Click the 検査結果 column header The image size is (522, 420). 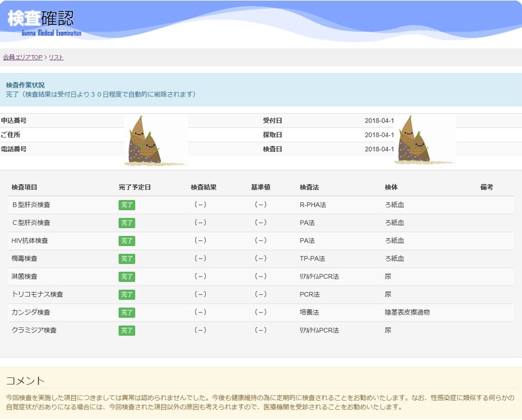[204, 187]
